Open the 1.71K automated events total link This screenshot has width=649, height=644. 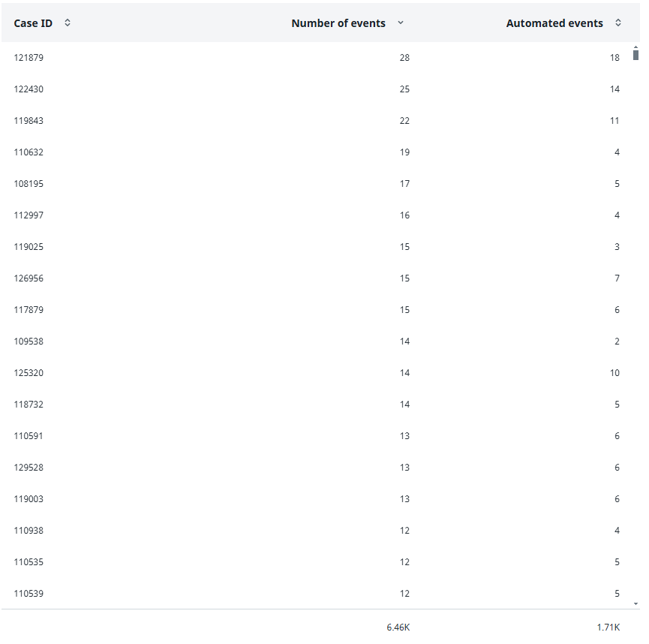609,627
